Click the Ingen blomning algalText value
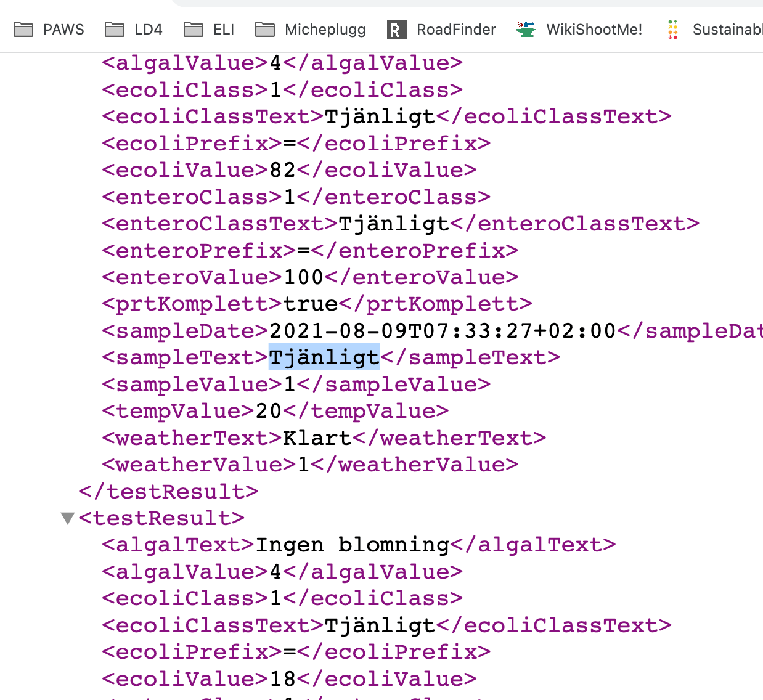This screenshot has width=763, height=700. pyautogui.click(x=352, y=545)
